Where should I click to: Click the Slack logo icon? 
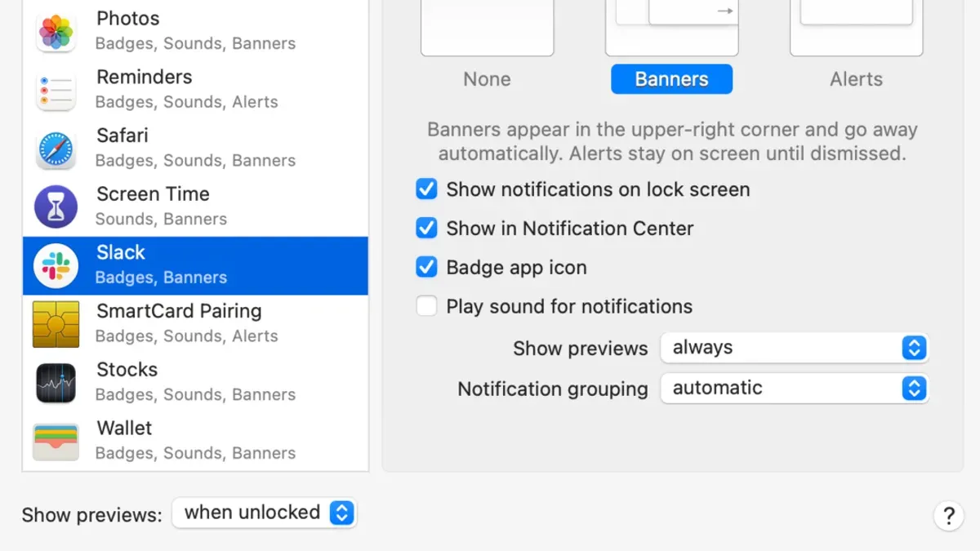point(56,266)
